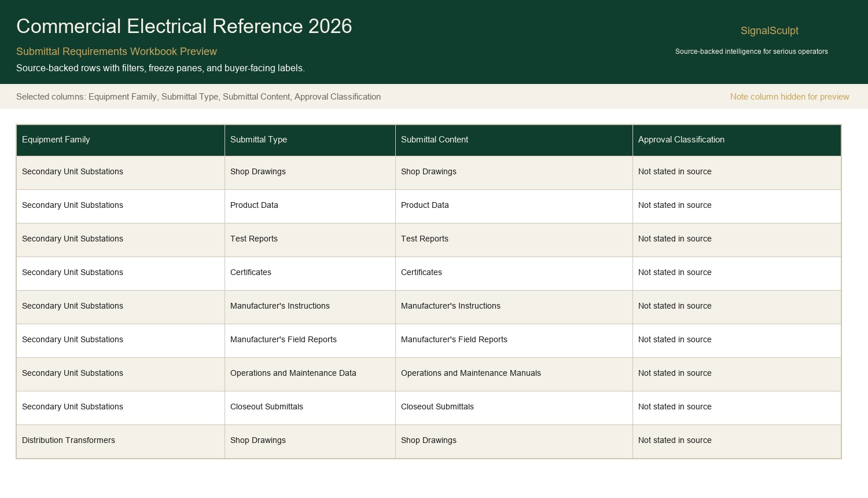Screen dimensions: 868x498
Task: Select 'Secondary Unit Substations' in the Certificates row
Action: [120, 273]
